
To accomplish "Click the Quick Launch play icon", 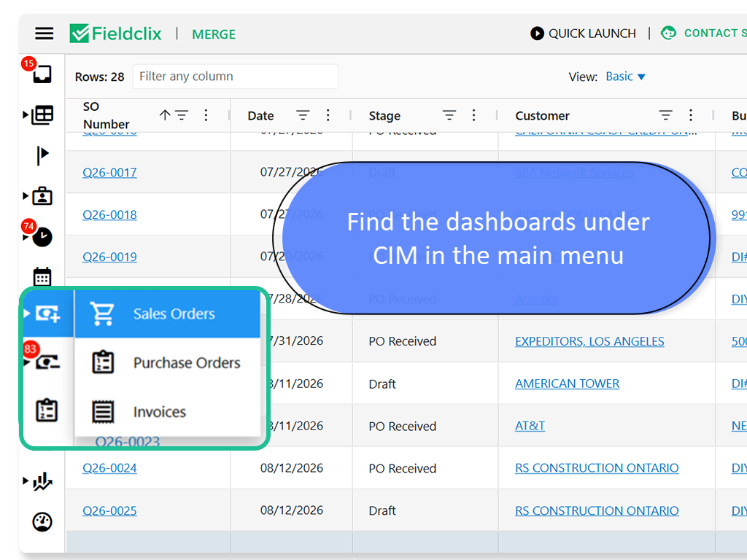I will (x=537, y=34).
